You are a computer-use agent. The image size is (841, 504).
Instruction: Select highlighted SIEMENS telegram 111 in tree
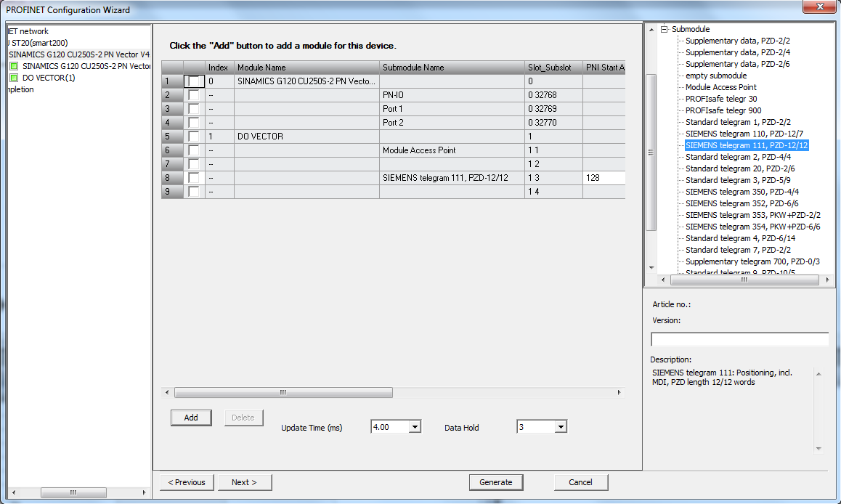[x=747, y=145]
